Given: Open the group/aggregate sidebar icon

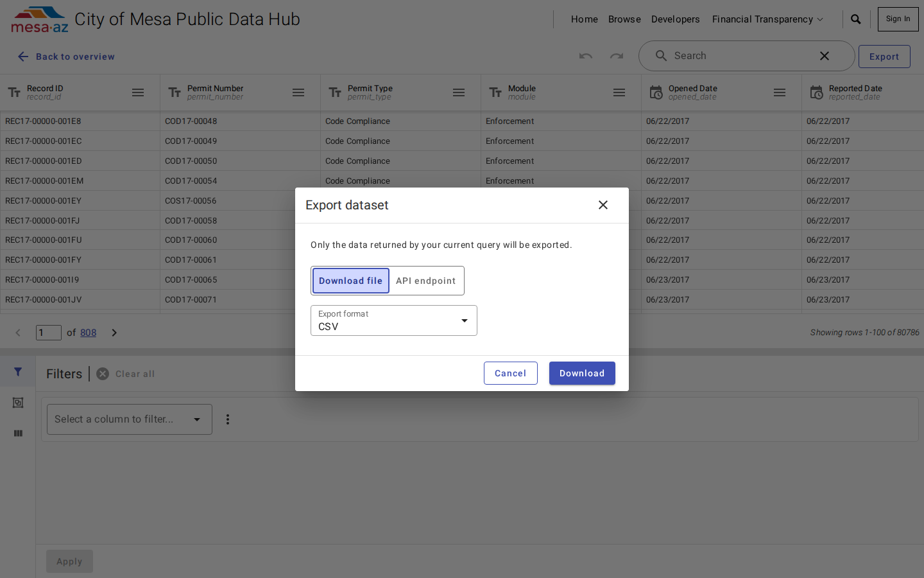Looking at the screenshot, I should [x=18, y=403].
